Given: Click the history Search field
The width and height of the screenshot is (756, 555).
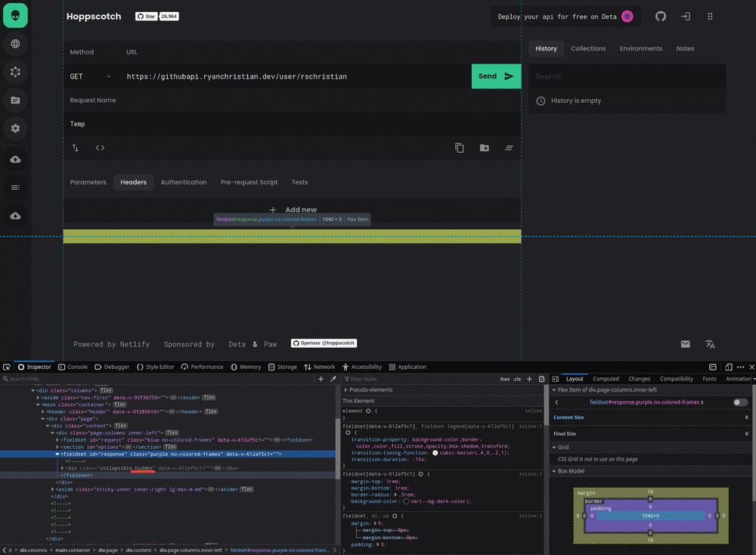Looking at the screenshot, I should pos(627,76).
